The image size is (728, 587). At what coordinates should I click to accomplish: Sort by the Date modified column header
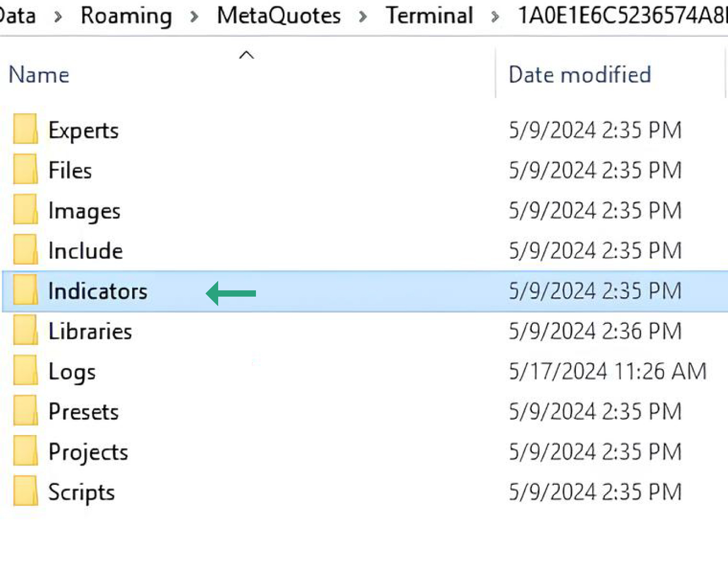tap(580, 75)
